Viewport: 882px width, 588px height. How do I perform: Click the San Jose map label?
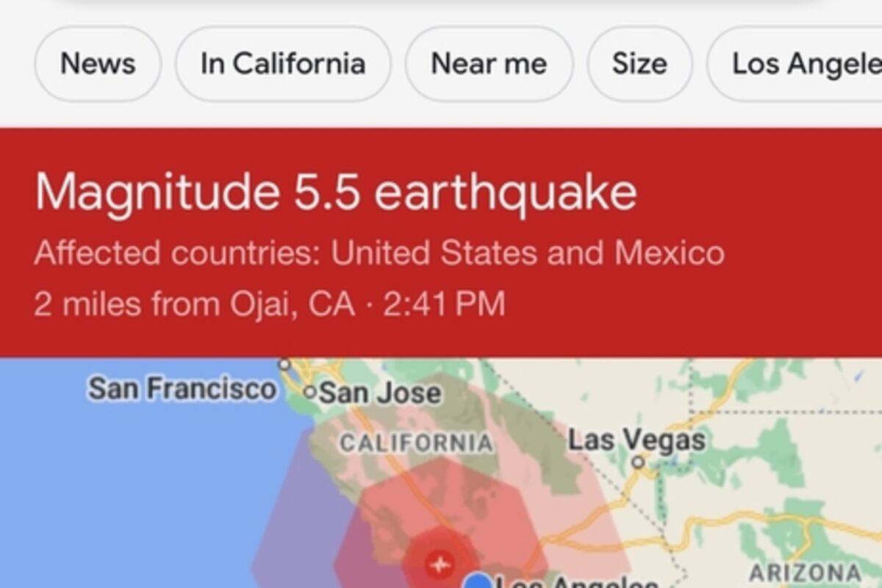pyautogui.click(x=380, y=393)
